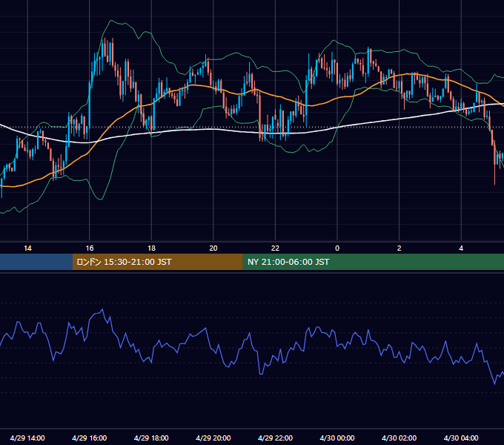Click the 4/29 14:00 date label

[27, 438]
